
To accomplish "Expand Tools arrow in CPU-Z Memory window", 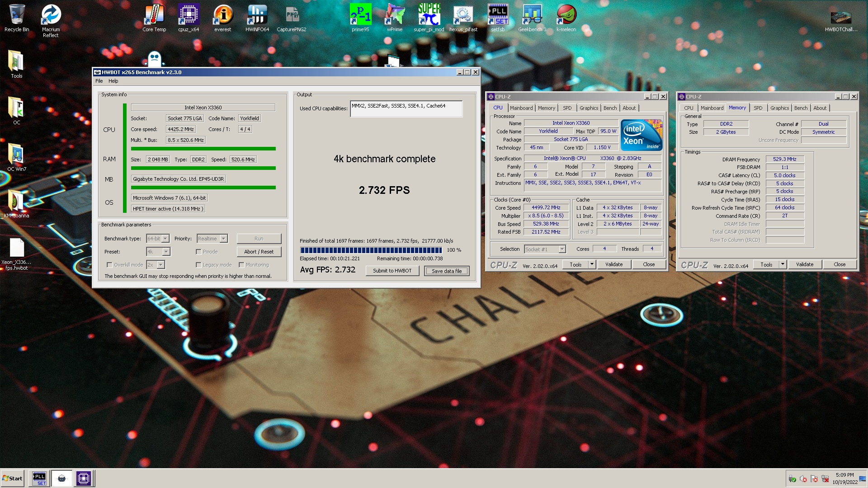I will (783, 264).
